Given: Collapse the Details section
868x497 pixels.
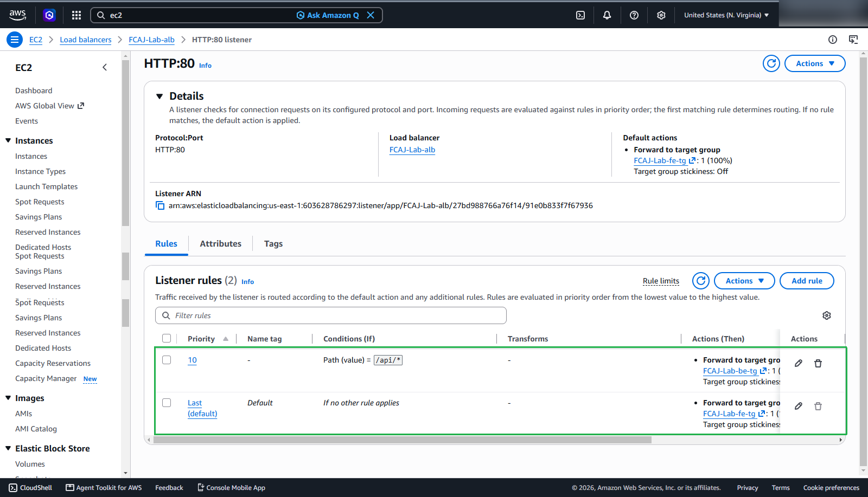Looking at the screenshot, I should 159,96.
